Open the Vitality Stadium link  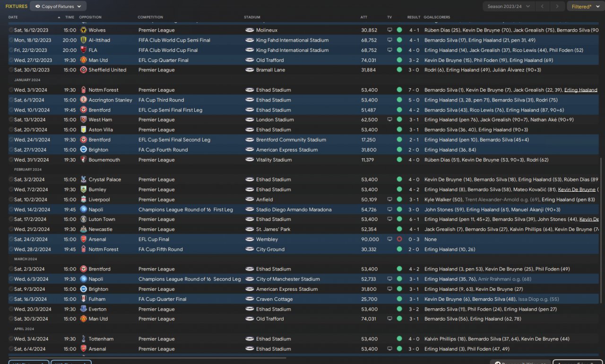point(274,160)
